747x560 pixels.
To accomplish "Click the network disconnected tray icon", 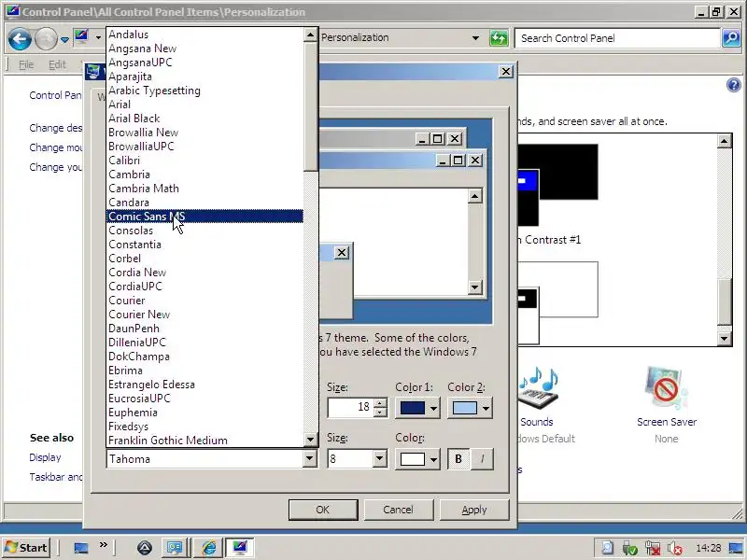I will 652,549.
